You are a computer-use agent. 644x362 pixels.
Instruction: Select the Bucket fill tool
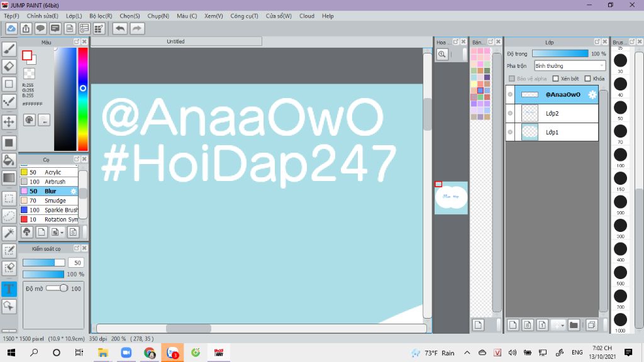[x=9, y=160]
